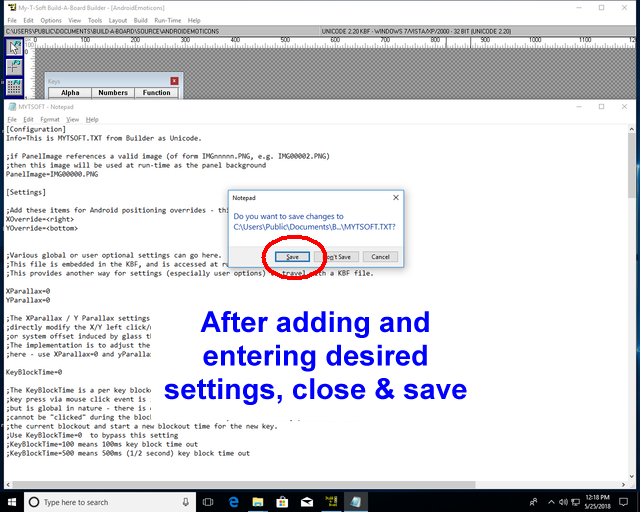Select the Alpha tab in Keys panel
The height and width of the screenshot is (512, 640).
coord(69,93)
